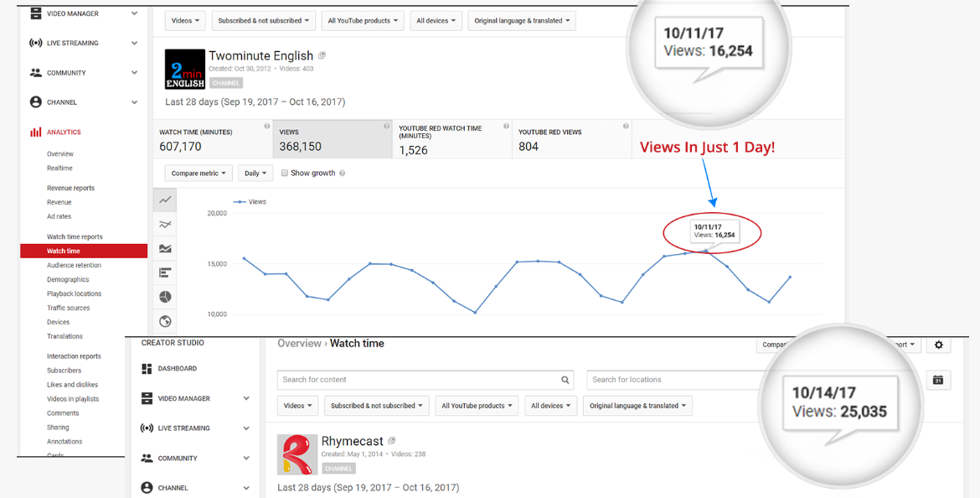This screenshot has height=498, width=980.
Task: Click help icon on Views card
Action: [386, 127]
